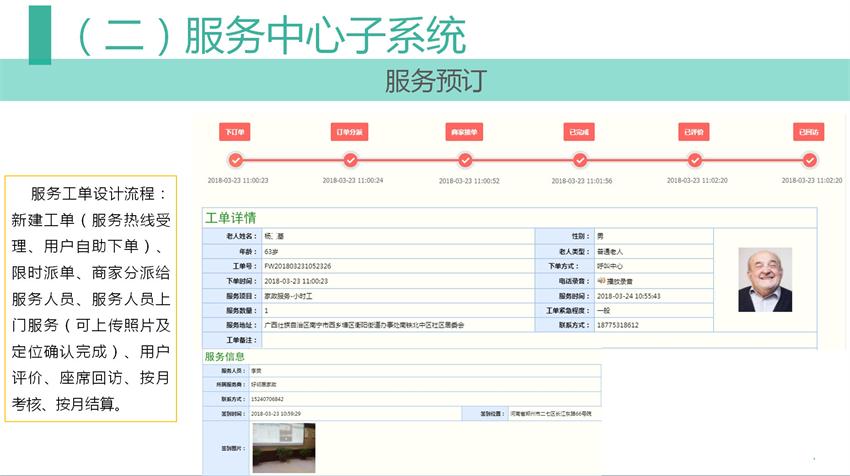Click the 已评价 red stage label
This screenshot has width=850, height=476.
[693, 132]
